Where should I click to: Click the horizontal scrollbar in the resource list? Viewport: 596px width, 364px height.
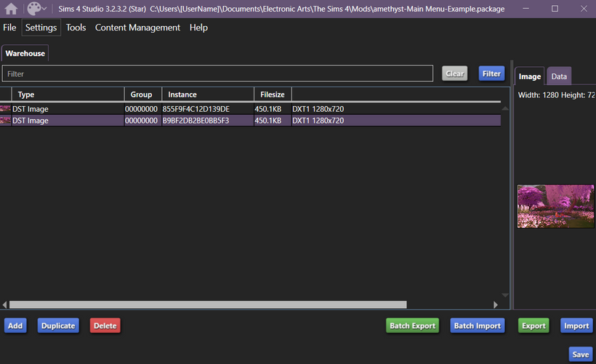[x=208, y=304]
